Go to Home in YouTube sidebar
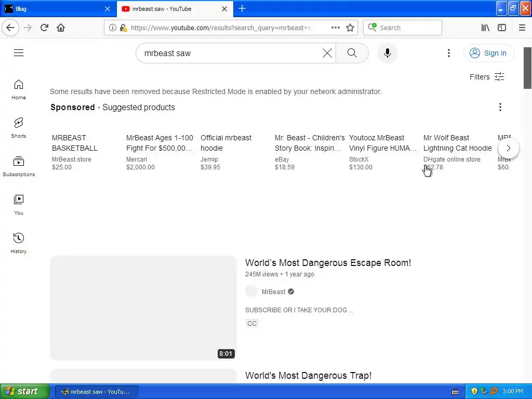 pos(19,90)
